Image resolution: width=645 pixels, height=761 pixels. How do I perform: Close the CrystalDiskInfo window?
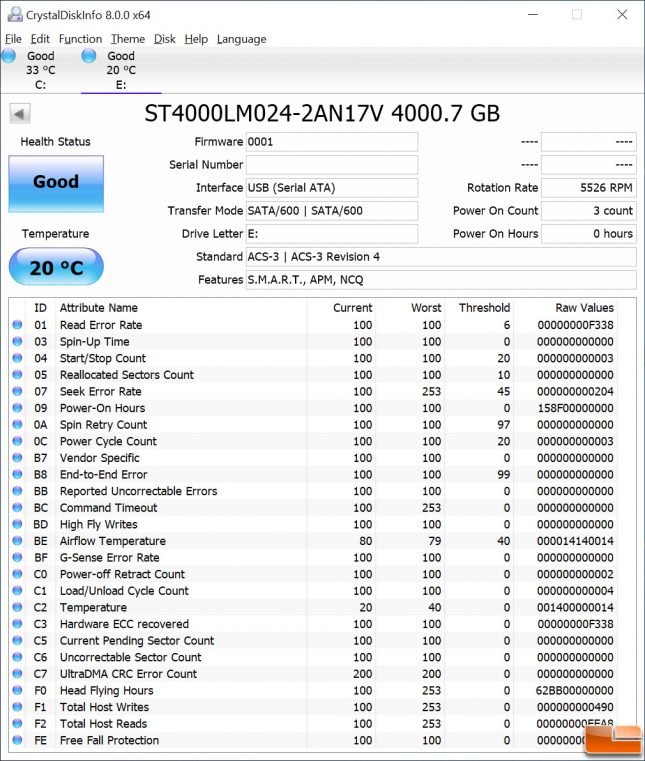pos(622,15)
